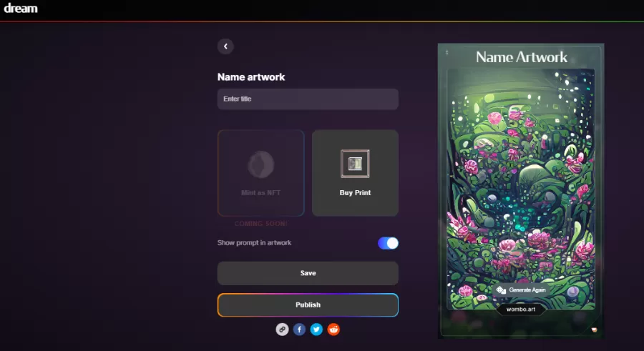
Task: Click the Name Artwork title on card
Action: [521, 57]
